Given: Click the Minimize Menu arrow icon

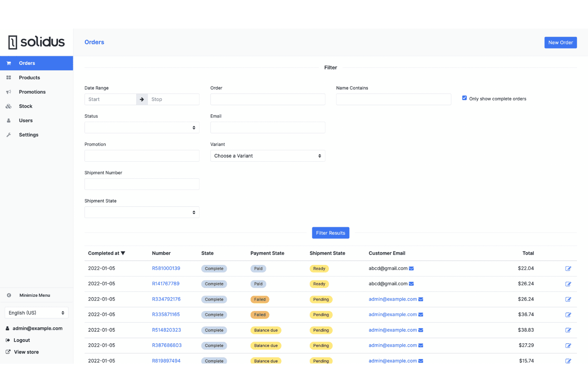Looking at the screenshot, I should [x=9, y=295].
